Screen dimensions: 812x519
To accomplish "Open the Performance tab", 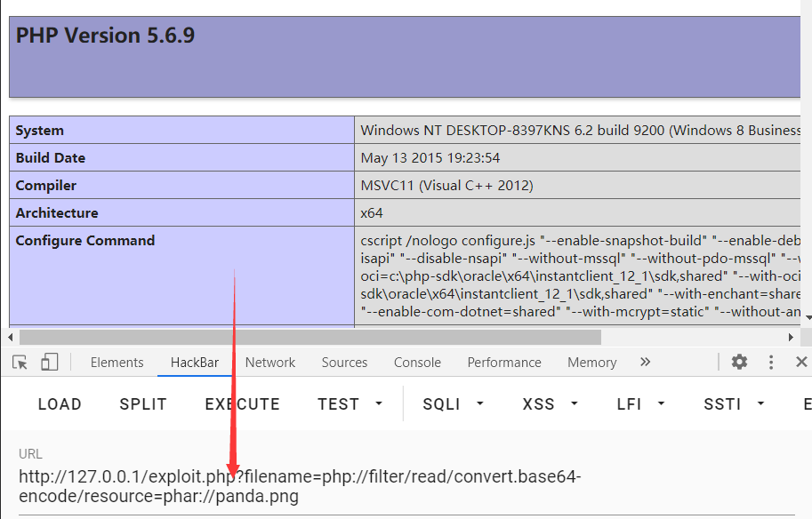I will (x=504, y=363).
